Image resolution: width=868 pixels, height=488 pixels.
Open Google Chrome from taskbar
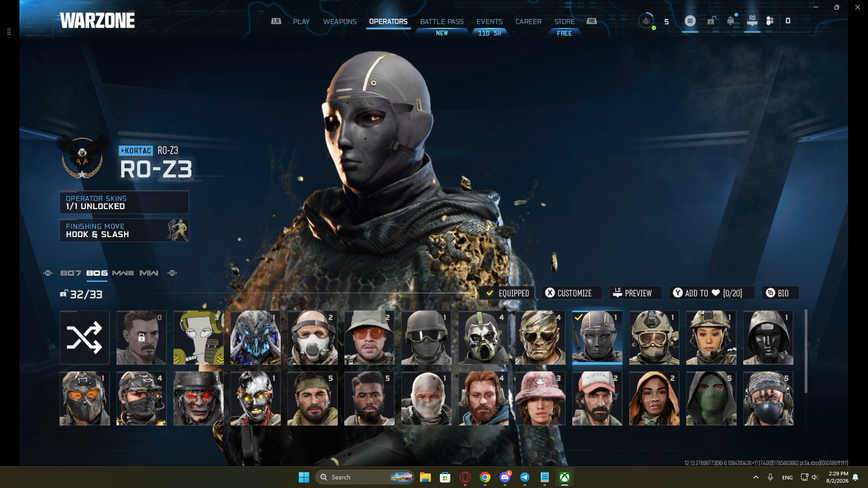[x=485, y=477]
